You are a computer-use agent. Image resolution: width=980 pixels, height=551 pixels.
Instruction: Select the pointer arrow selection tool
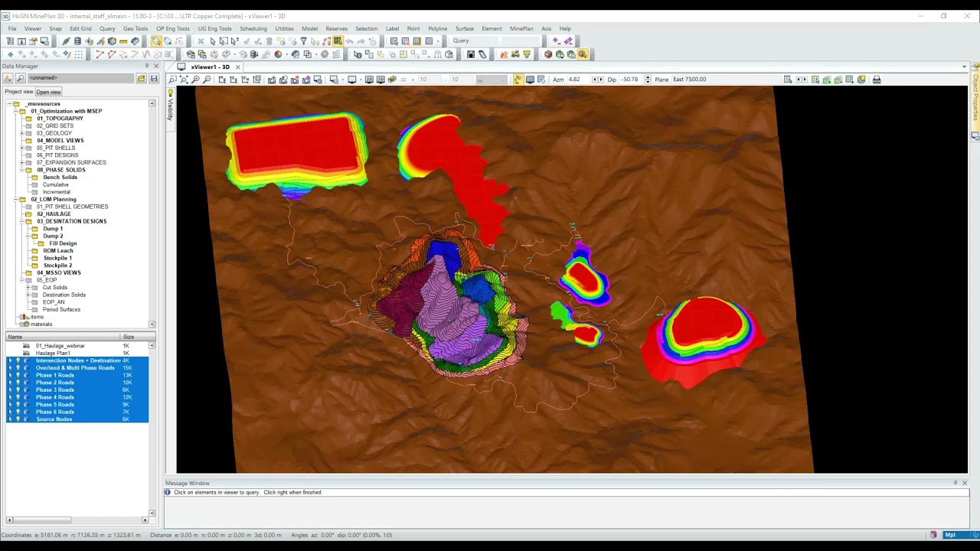click(213, 41)
